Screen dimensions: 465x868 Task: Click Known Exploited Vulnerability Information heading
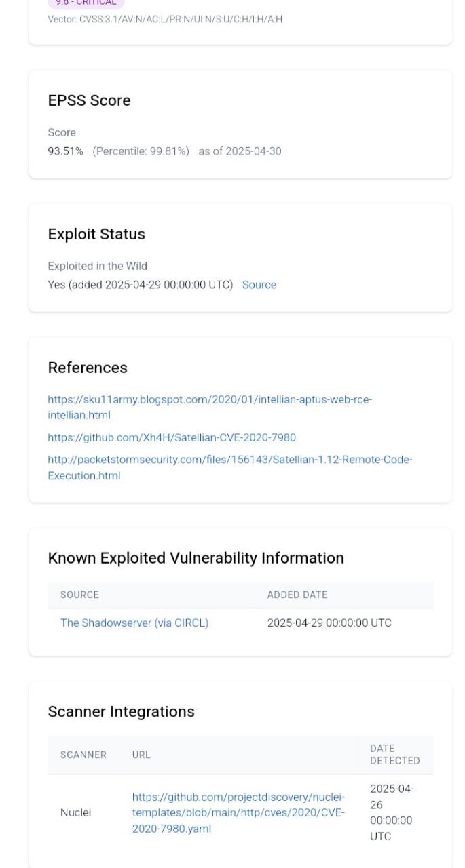tap(196, 558)
